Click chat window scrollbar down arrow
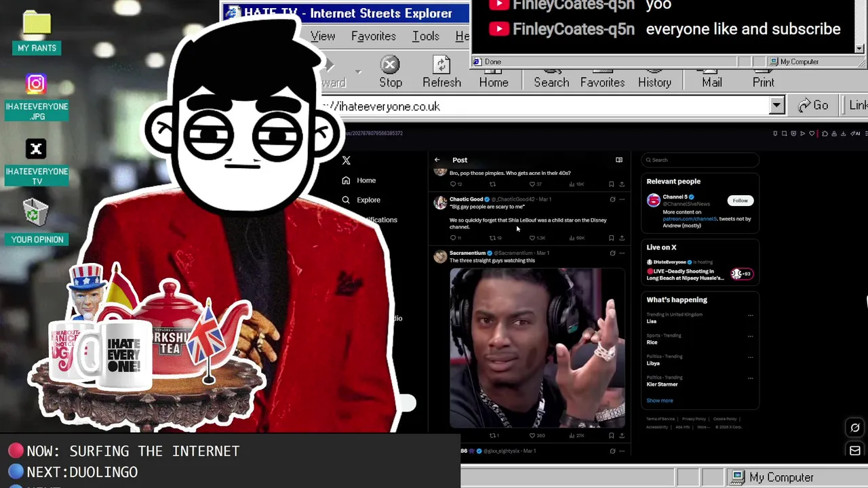Viewport: 868px width, 488px height. click(x=859, y=49)
